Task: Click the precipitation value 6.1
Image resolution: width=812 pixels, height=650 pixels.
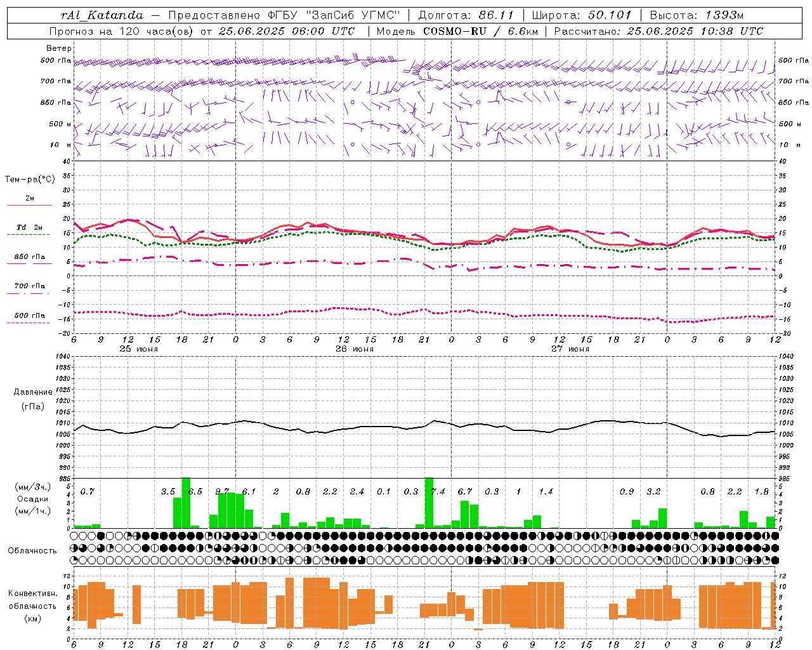Action: [x=249, y=491]
